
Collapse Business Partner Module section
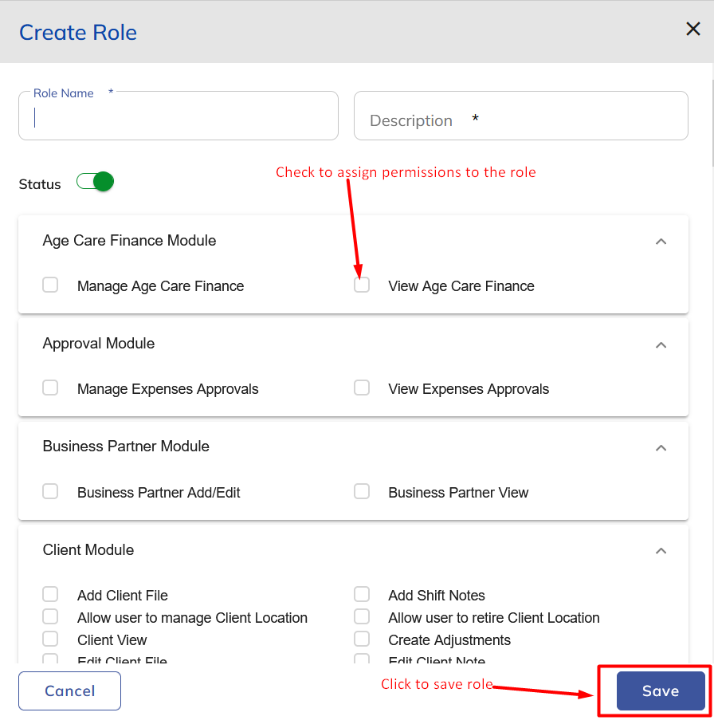pyautogui.click(x=661, y=448)
